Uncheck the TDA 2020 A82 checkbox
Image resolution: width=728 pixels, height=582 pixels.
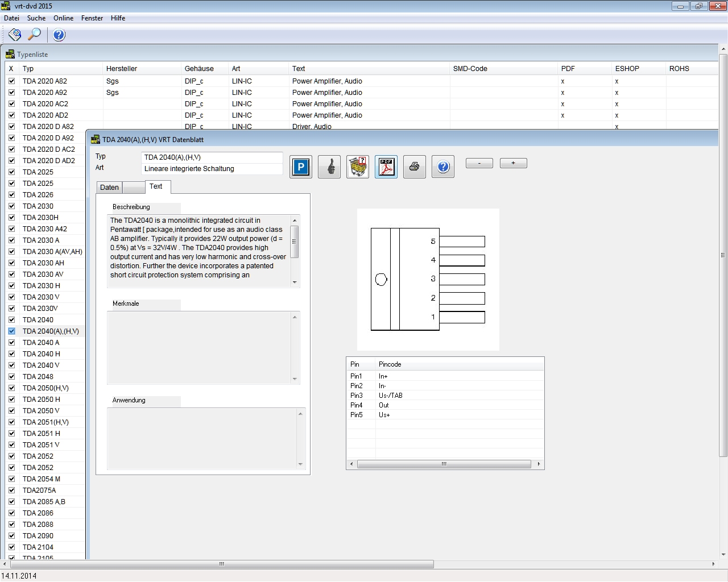coord(11,81)
